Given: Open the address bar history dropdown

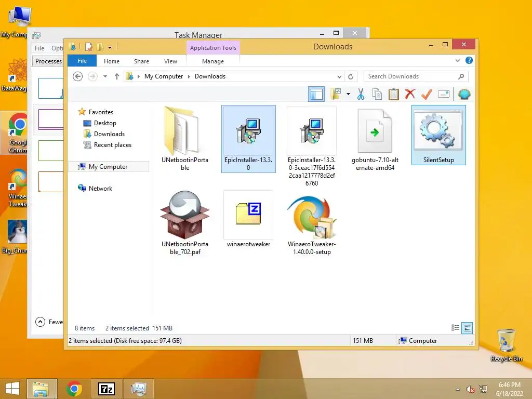Looking at the screenshot, I should click(339, 76).
